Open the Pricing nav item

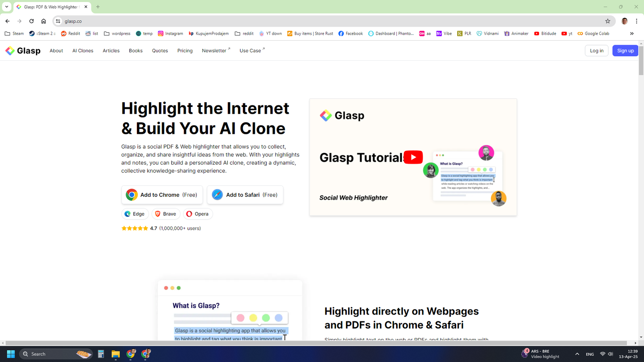click(185, 51)
